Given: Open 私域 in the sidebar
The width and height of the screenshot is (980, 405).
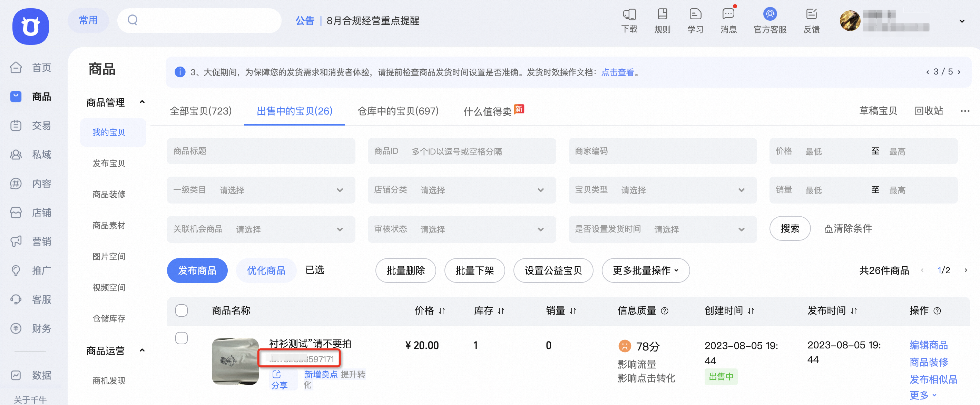Looking at the screenshot, I should coord(30,155).
